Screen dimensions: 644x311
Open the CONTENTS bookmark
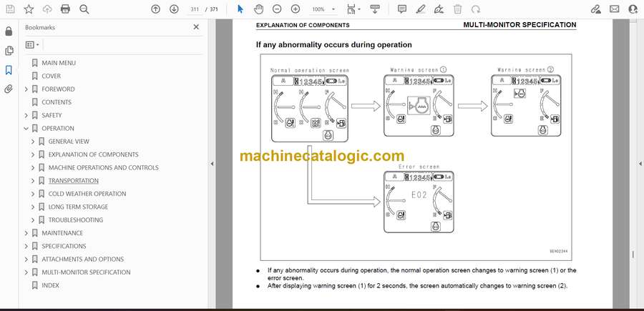click(57, 102)
